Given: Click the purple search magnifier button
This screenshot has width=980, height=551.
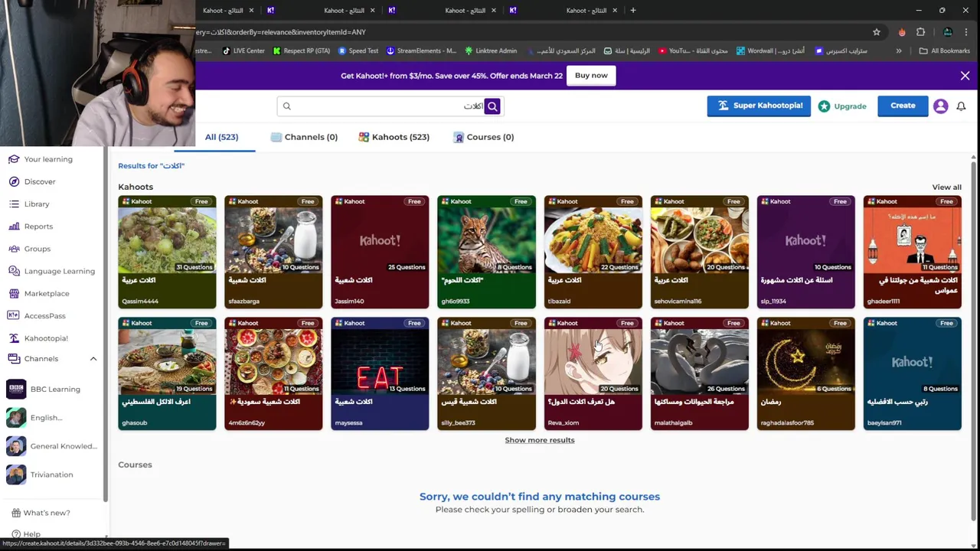Looking at the screenshot, I should 492,106.
